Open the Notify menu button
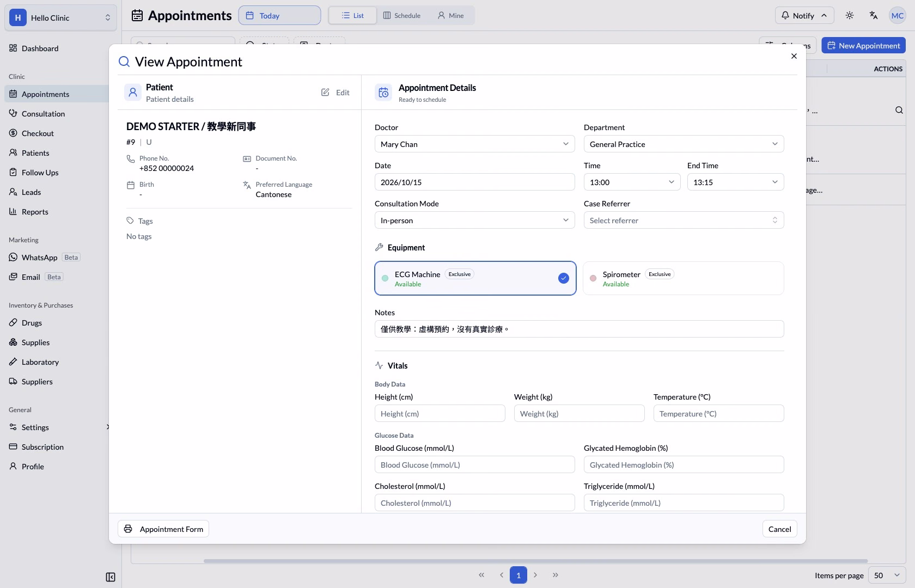 [804, 15]
